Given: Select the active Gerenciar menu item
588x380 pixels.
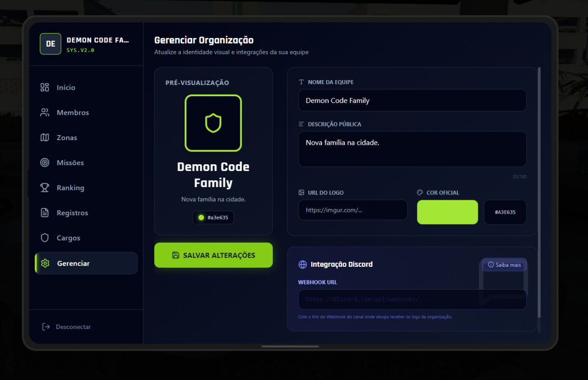Looking at the screenshot, I should click(x=86, y=263).
